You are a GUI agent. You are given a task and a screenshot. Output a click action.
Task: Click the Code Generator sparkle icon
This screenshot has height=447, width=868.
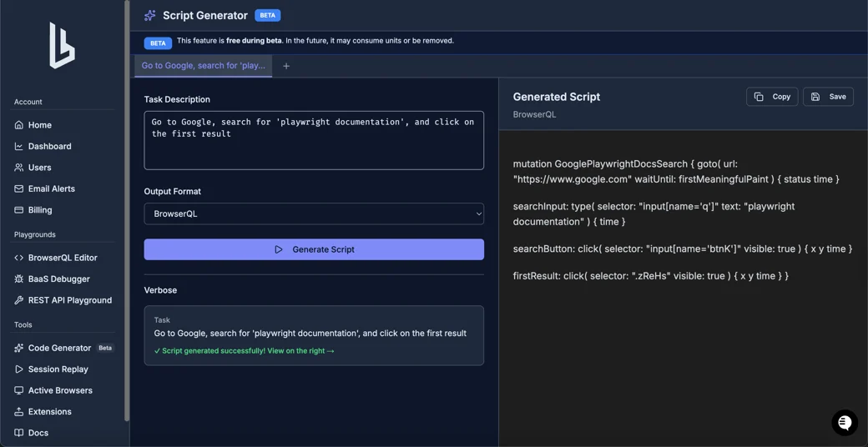(x=19, y=348)
